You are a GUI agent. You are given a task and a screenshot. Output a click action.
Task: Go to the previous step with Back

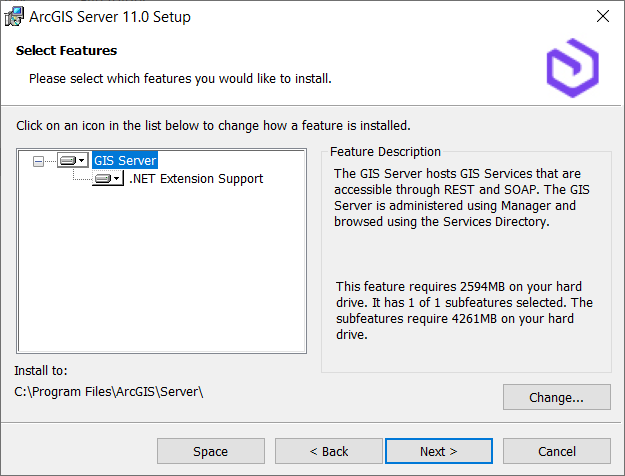[x=328, y=451]
